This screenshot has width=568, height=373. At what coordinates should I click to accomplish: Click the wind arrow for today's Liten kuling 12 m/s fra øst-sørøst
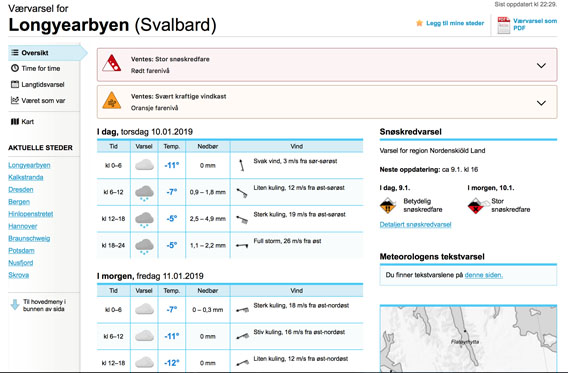[242, 193]
